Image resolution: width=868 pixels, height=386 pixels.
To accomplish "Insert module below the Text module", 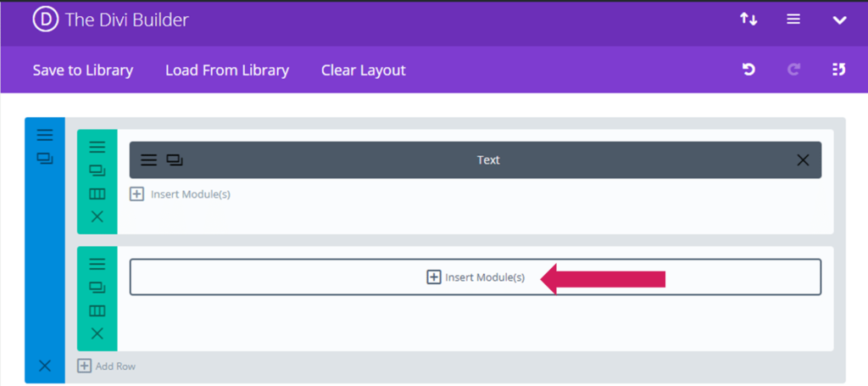I will tap(180, 194).
